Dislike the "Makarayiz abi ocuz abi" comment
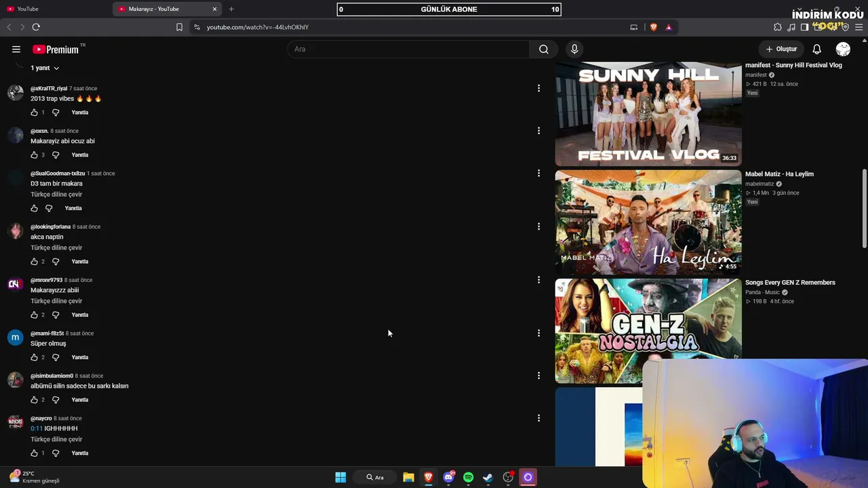This screenshot has height=488, width=868. pos(56,155)
